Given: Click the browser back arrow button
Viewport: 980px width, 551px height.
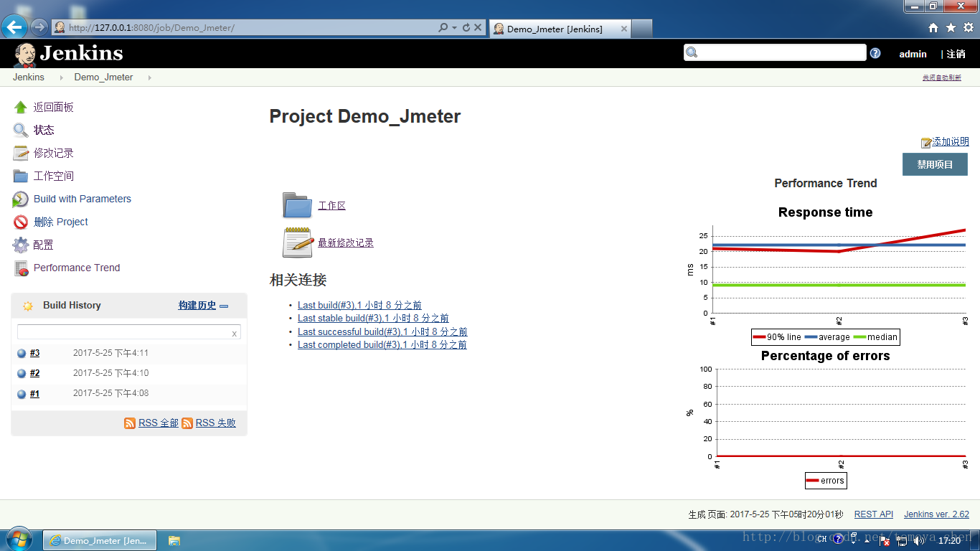Looking at the screenshot, I should (14, 27).
